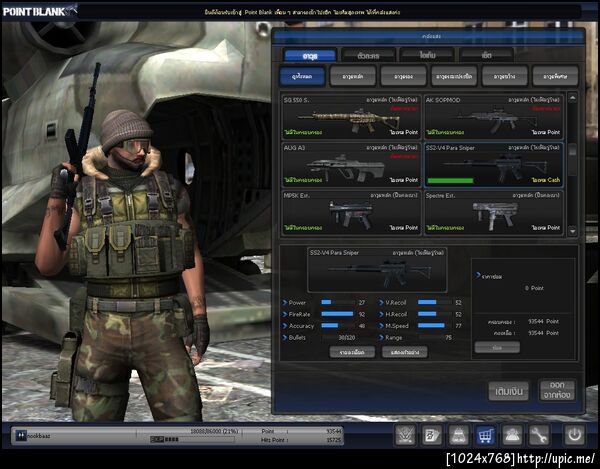Open the inventory bag icon
Viewport: 600px width, 469px height.
tap(458, 435)
